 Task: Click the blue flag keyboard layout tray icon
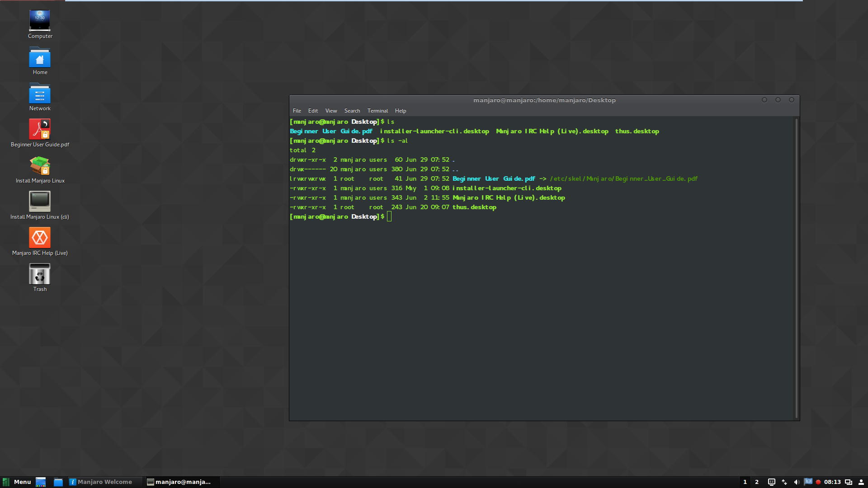[808, 482]
